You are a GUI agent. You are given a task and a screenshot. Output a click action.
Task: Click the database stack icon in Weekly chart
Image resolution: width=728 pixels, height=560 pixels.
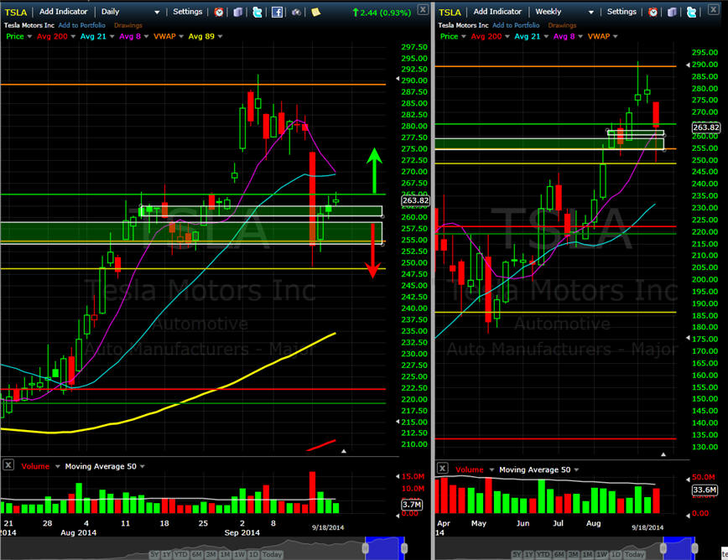(672, 12)
